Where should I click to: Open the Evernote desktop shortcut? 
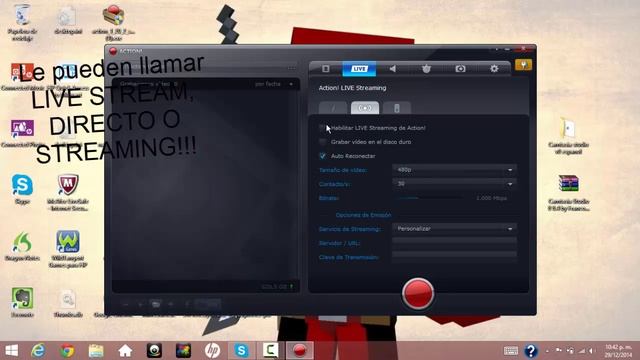(22, 302)
